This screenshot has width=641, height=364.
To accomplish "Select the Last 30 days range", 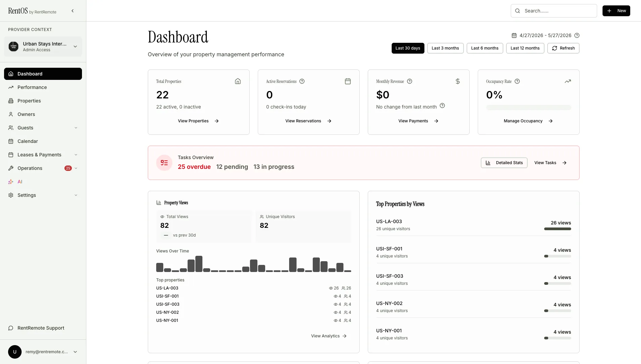I will [x=408, y=48].
